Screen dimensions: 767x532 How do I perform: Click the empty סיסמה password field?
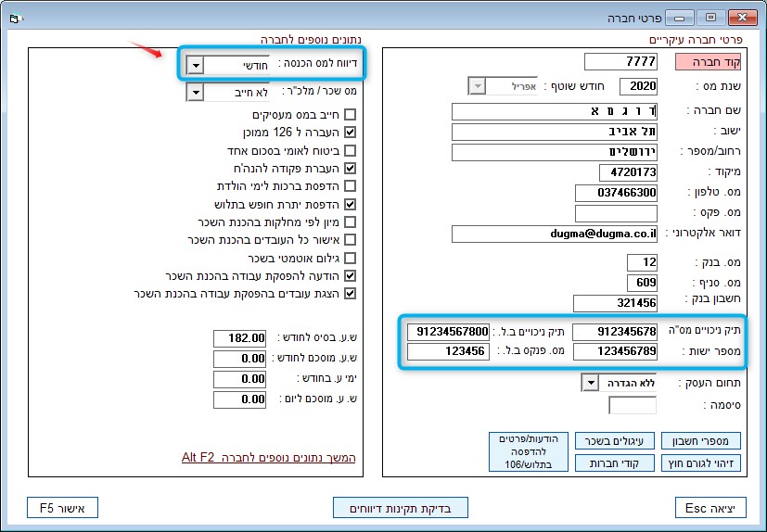click(633, 405)
